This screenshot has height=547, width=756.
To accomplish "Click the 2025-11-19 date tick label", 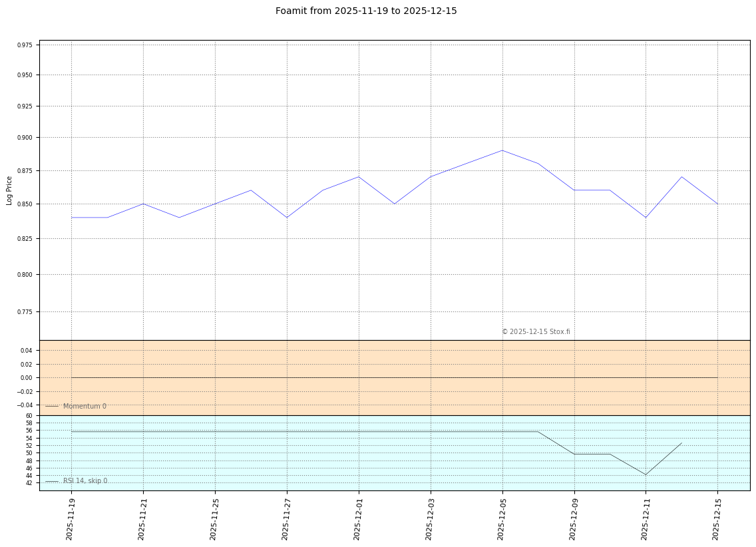I will [70, 518].
